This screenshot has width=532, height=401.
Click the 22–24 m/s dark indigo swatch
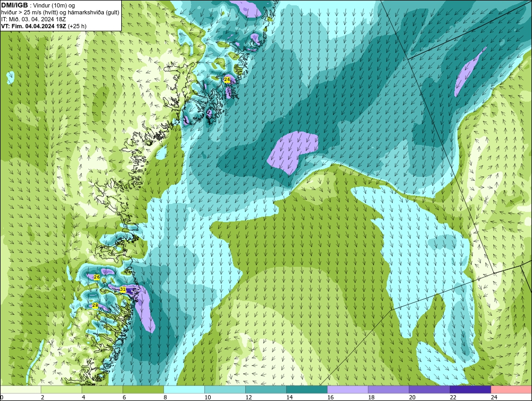471,389
